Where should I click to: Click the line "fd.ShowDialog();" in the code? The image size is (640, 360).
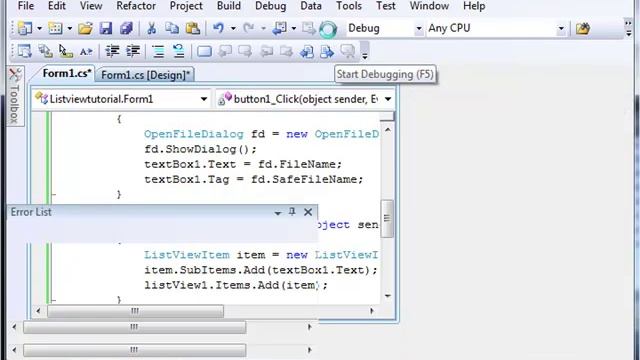pos(200,149)
